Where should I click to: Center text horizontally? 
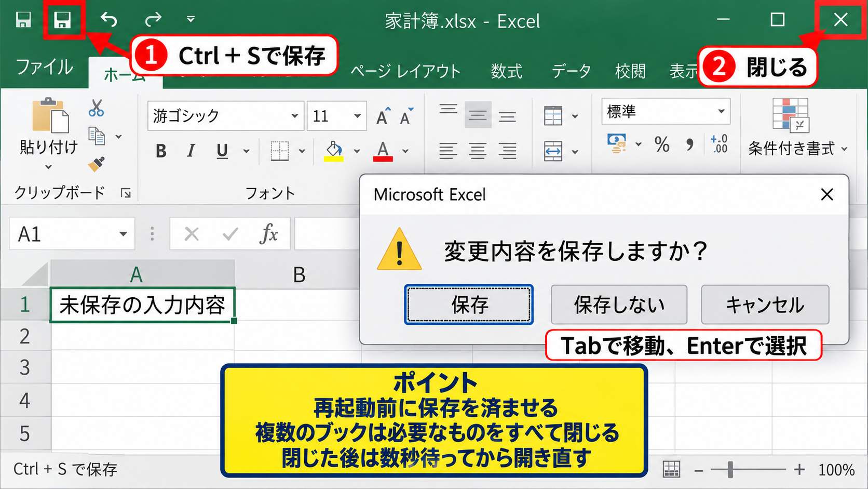tap(478, 151)
